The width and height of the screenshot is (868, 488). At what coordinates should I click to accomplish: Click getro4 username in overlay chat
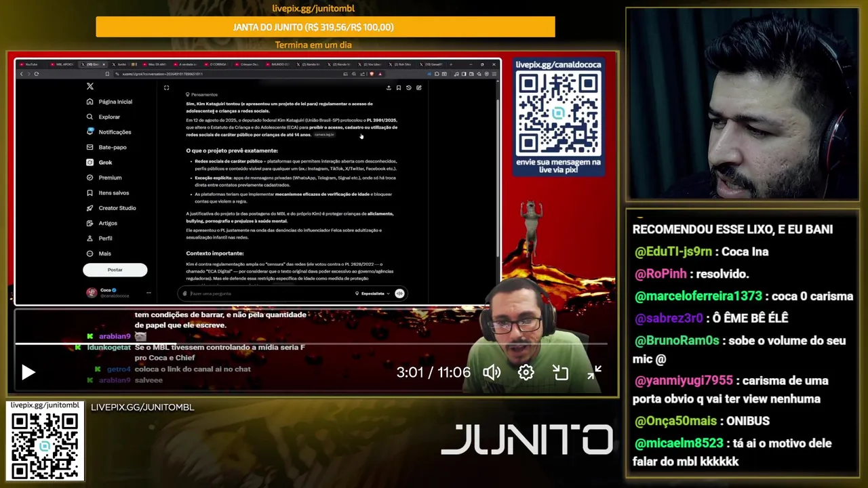118,369
